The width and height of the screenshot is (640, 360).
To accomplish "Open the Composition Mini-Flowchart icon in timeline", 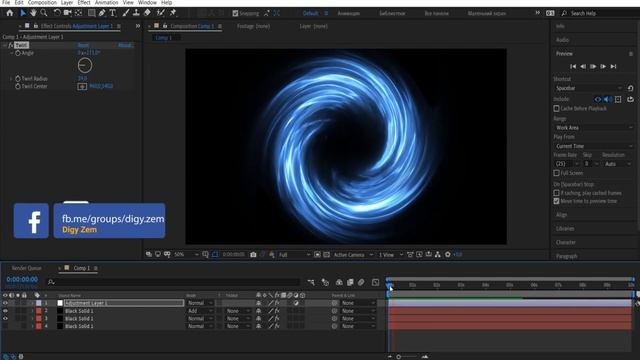I will point(311,282).
